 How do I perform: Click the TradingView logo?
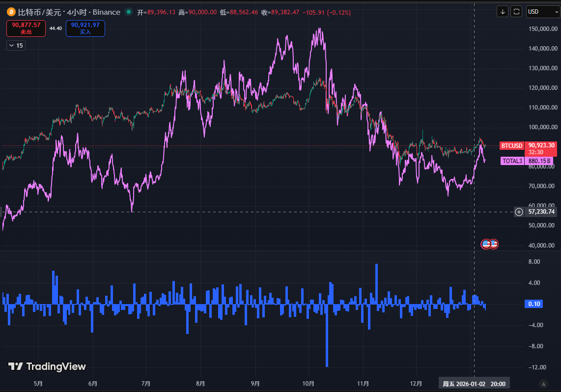(47, 366)
